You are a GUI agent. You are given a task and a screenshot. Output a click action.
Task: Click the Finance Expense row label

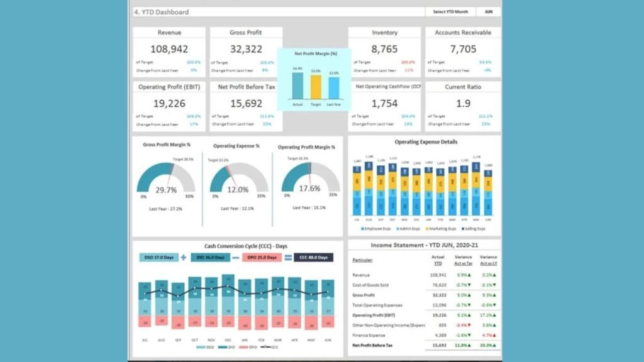click(369, 336)
